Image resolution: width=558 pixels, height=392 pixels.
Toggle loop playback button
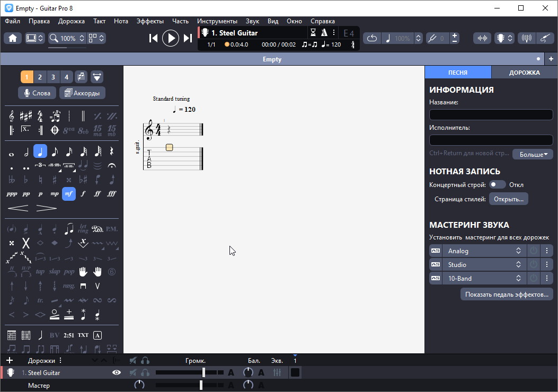[372, 38]
